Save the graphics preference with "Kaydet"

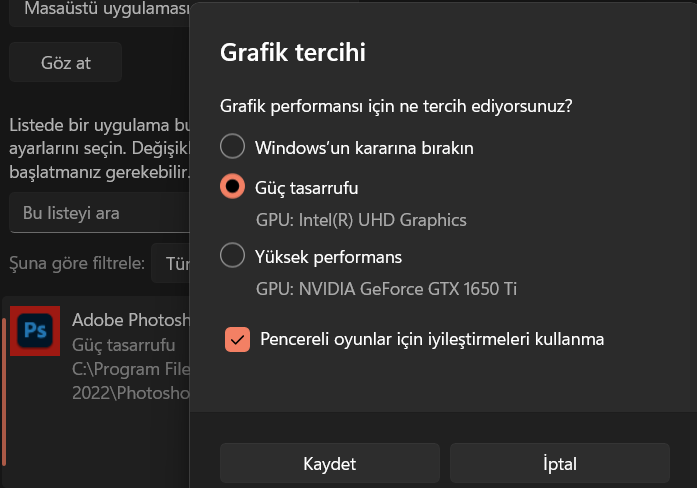click(329, 464)
